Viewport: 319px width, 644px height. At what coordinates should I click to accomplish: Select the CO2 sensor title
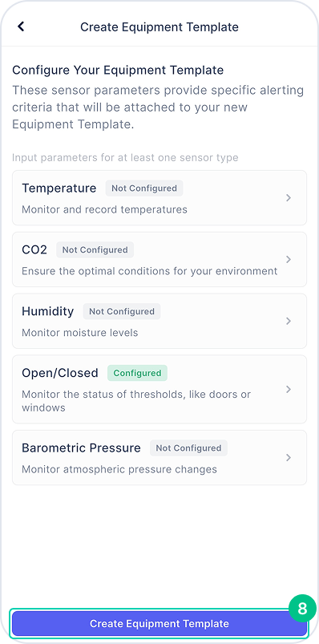coord(34,249)
